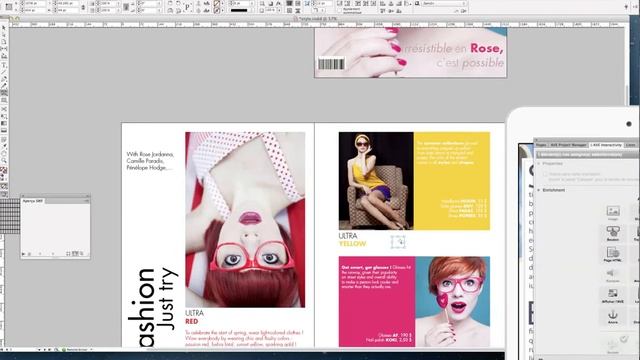
Task: Select the lollipop redhead photo
Action: 453,302
